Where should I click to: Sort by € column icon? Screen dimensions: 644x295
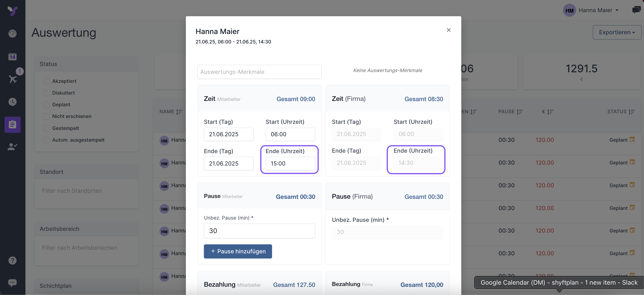pyautogui.click(x=550, y=112)
